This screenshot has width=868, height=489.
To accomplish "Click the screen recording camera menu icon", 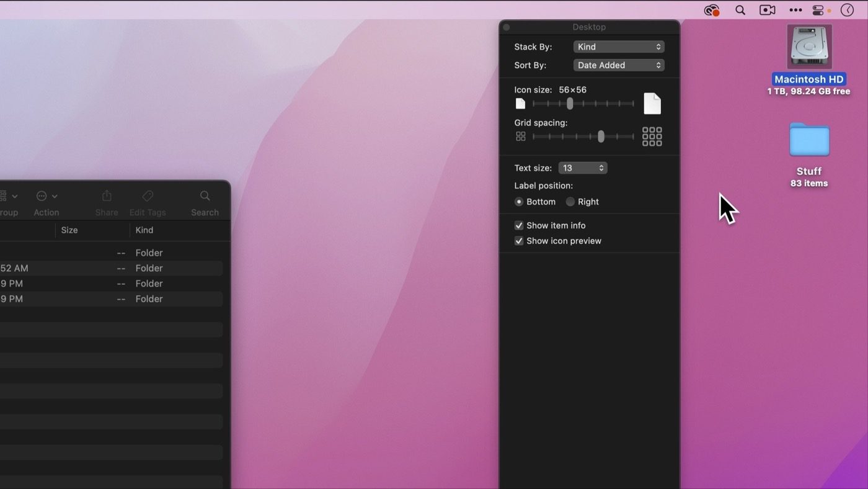I will [767, 10].
